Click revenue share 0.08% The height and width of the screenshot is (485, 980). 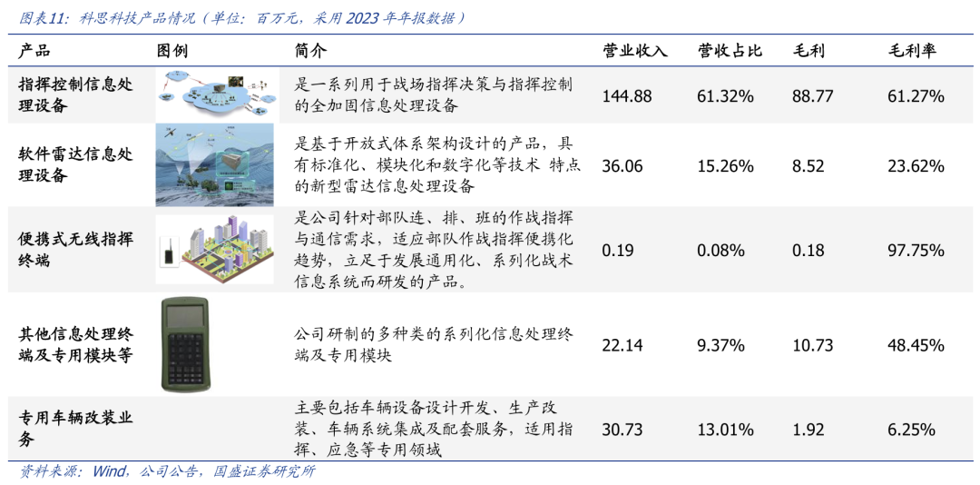(x=720, y=251)
